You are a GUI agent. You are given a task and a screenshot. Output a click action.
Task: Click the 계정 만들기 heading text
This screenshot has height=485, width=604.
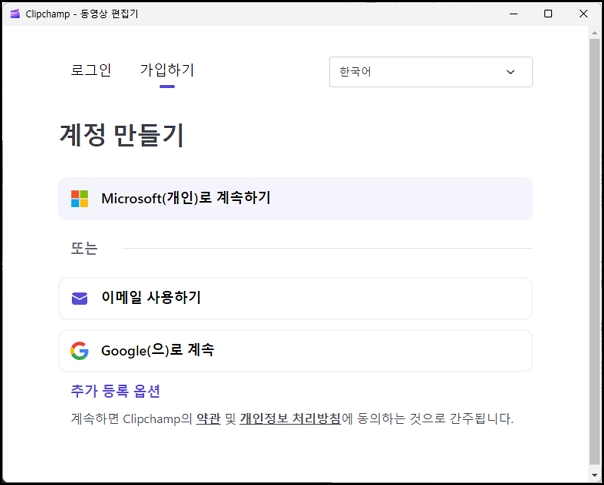121,135
